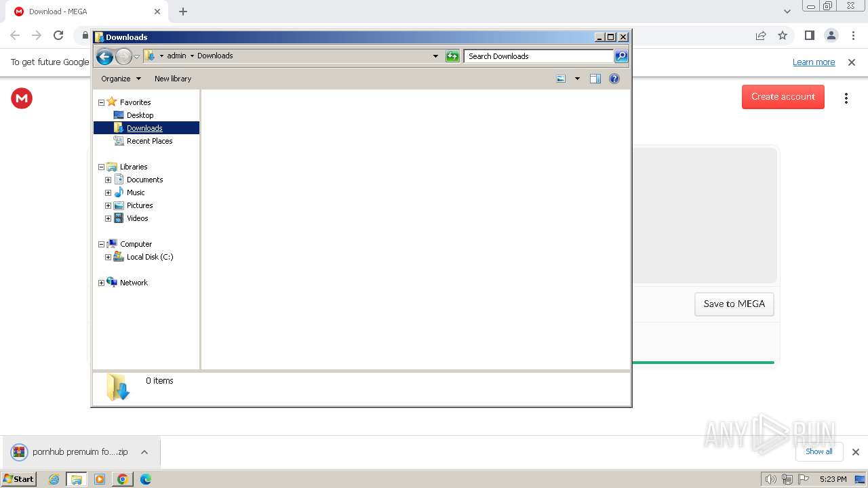
Task: Click the Explorer Forward arrow button
Action: click(123, 56)
